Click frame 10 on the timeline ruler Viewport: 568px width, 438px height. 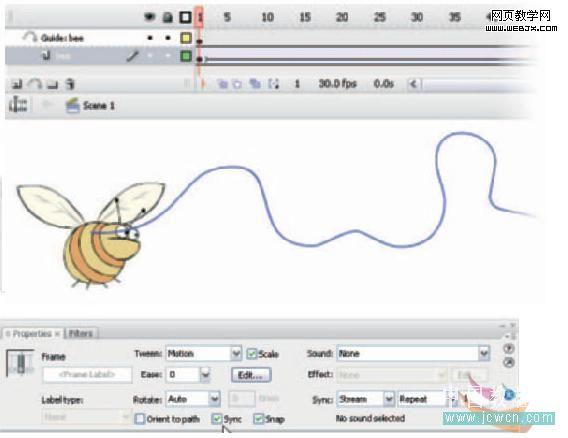tap(267, 17)
